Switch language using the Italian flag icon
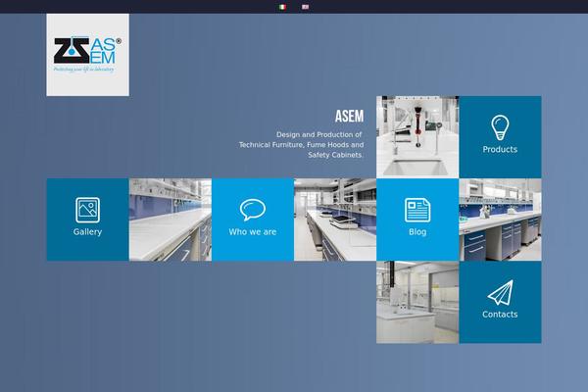Viewport: 588px width, 392px height. point(283,7)
